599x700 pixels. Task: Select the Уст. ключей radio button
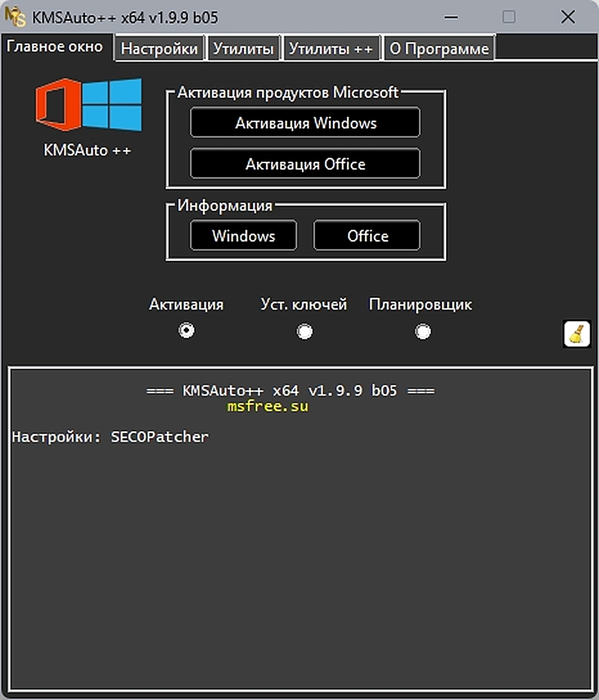pos(305,331)
